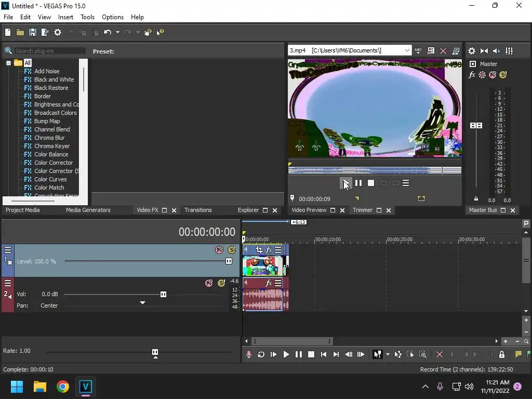The height and width of the screenshot is (399, 532).
Task: Switch to the Explorer tab
Action: 248,210
